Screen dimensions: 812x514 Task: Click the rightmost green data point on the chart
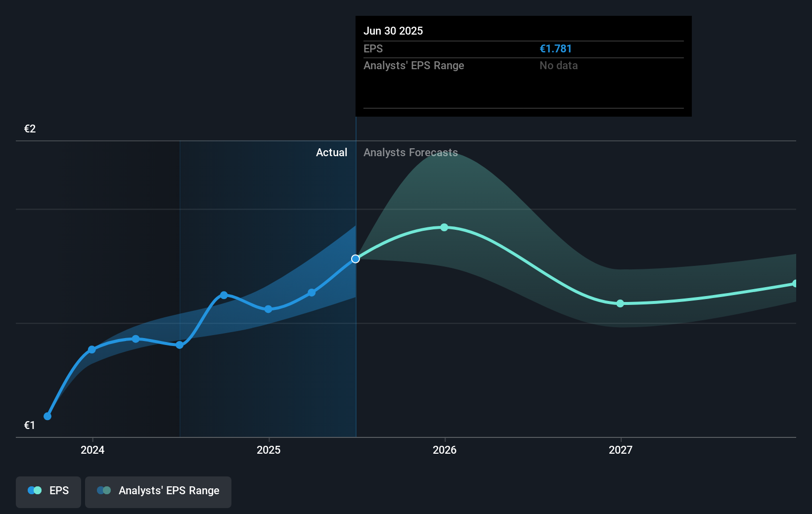click(x=795, y=284)
